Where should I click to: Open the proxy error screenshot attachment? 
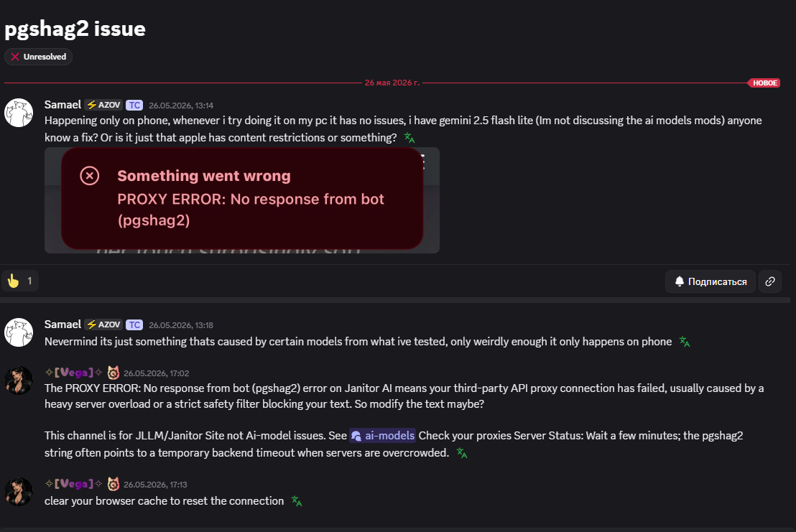pos(242,200)
